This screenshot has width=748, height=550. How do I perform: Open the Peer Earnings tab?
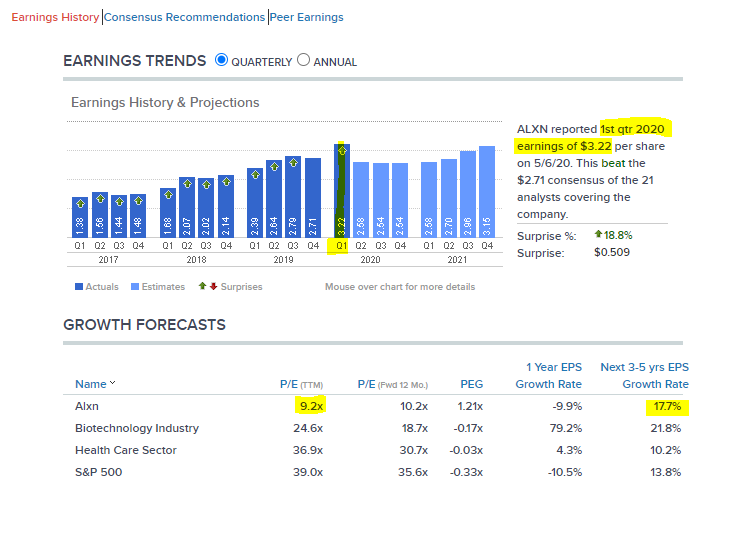coord(306,17)
